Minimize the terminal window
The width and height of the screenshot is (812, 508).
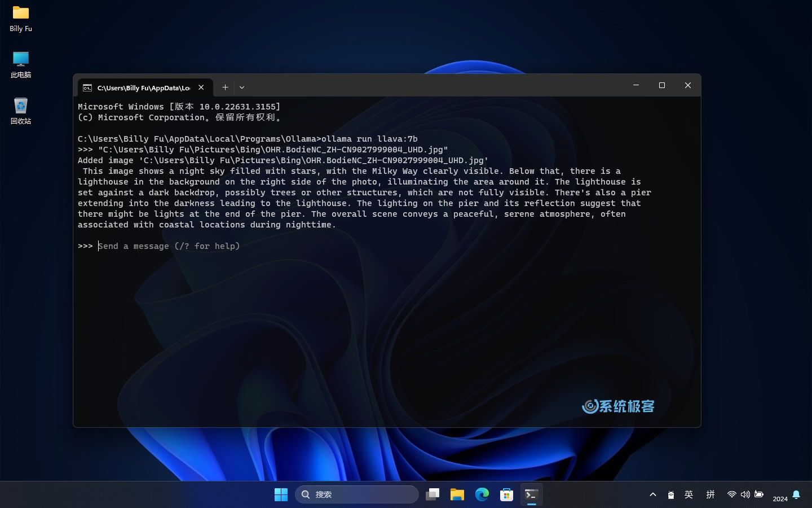pyautogui.click(x=636, y=85)
